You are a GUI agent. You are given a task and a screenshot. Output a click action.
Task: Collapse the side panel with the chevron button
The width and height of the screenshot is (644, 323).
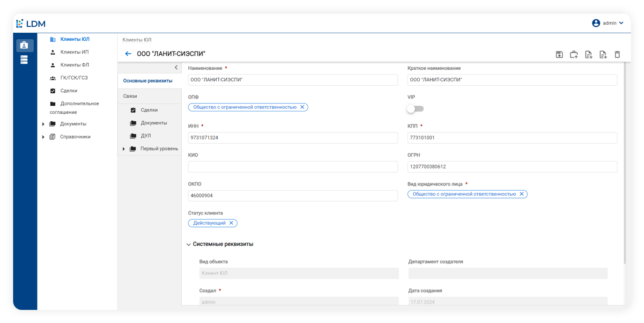coord(176,67)
